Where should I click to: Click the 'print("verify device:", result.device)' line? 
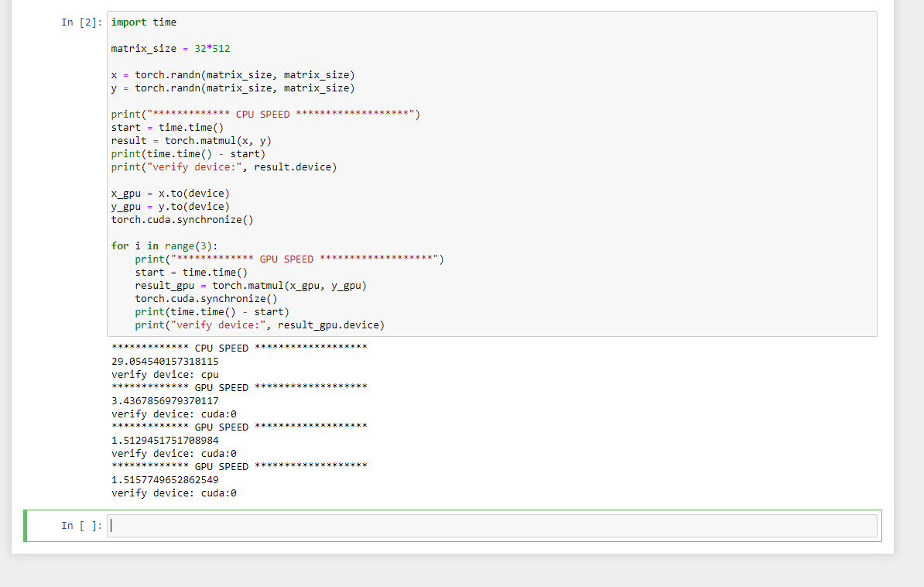point(224,167)
